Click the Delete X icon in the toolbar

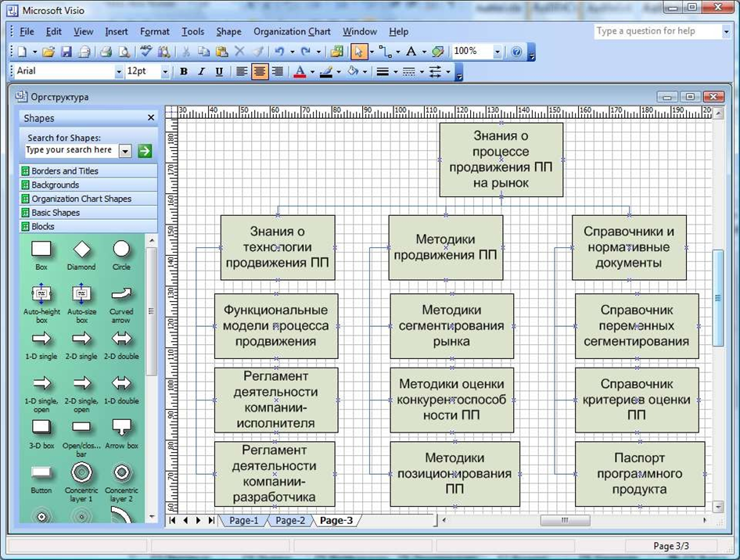pos(239,52)
